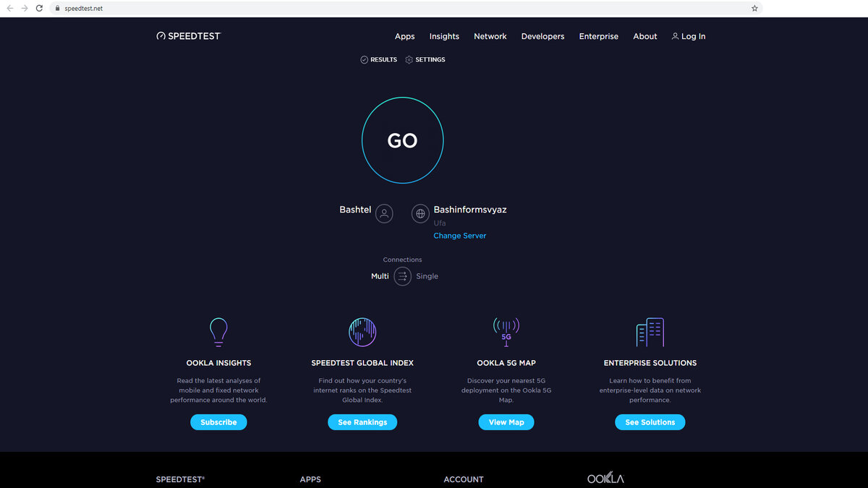868x488 pixels.
Task: Click the OOKLA 5G MAP heading
Action: (506, 363)
